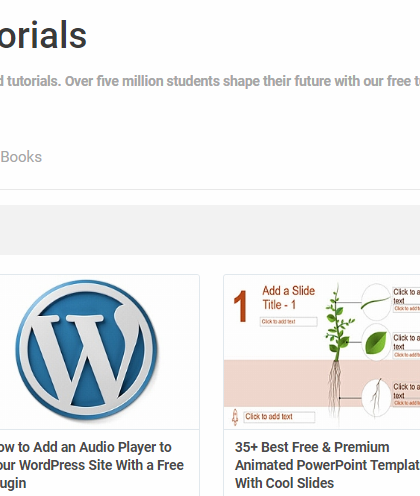Image resolution: width=420 pixels, height=496 pixels.
Task: Click the partially visible tutorials page heading
Action: 43,35
